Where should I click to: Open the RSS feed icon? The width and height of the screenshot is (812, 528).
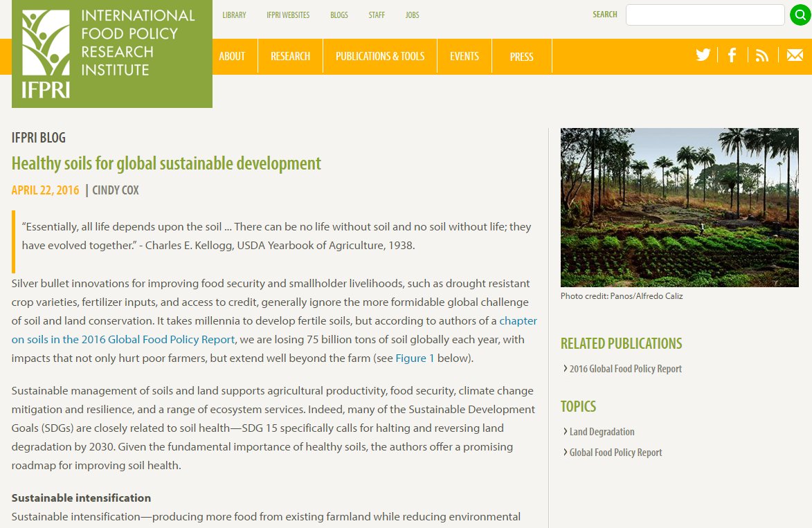761,55
